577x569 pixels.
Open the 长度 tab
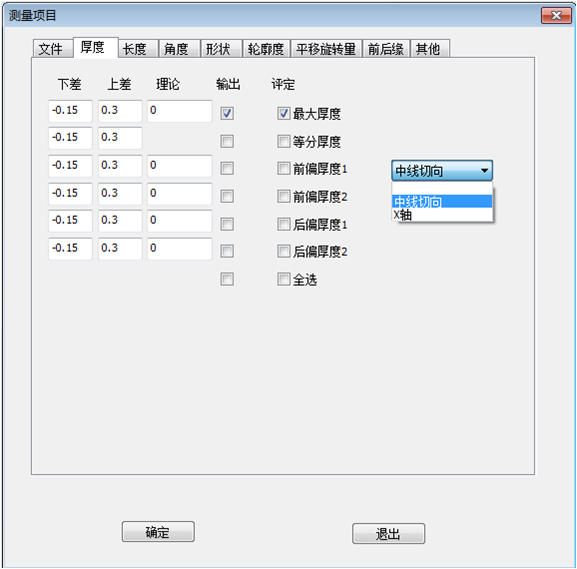[135, 49]
